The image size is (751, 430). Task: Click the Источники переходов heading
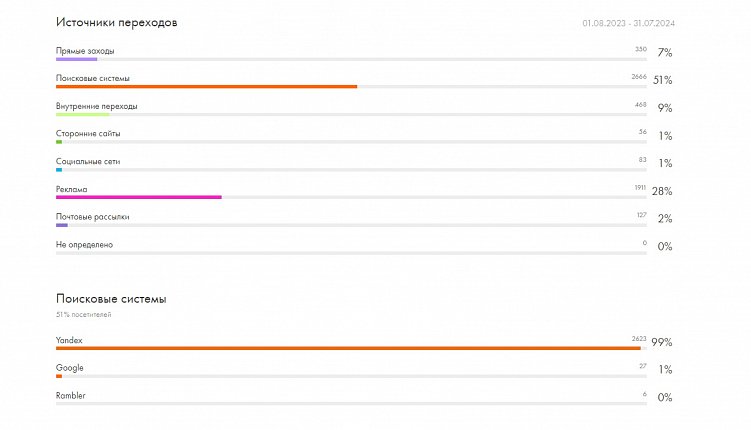click(117, 22)
